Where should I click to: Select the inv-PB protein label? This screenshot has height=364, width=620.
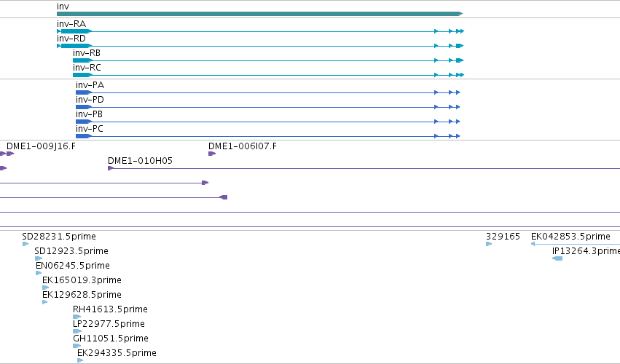pos(90,114)
